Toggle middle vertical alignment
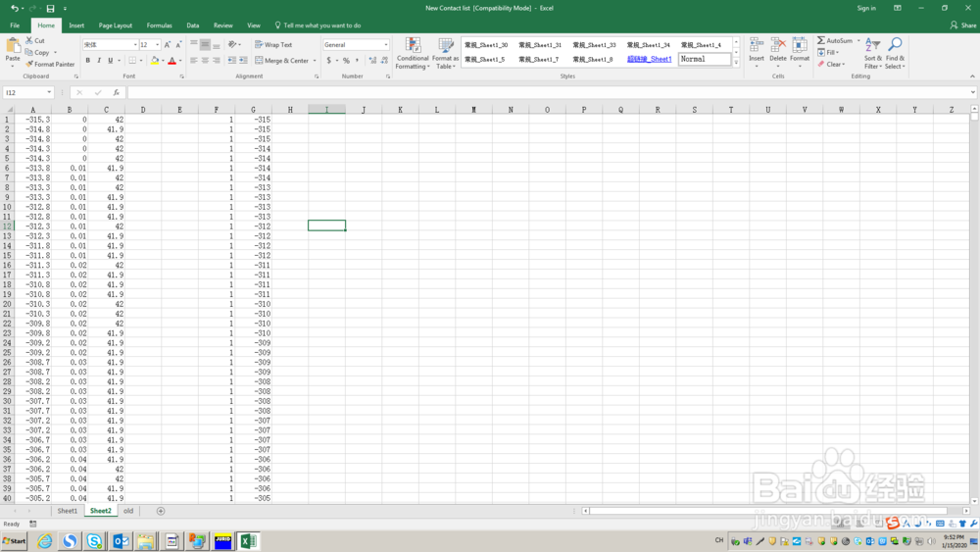The width and height of the screenshot is (980, 552). [205, 45]
